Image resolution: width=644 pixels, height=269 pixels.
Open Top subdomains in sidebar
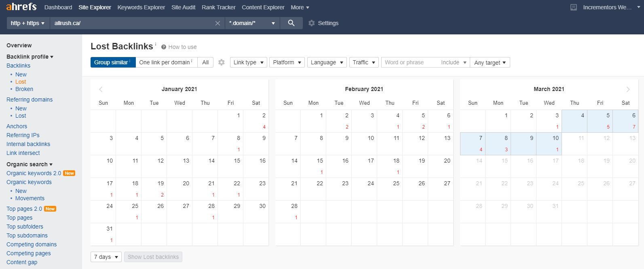(27, 235)
